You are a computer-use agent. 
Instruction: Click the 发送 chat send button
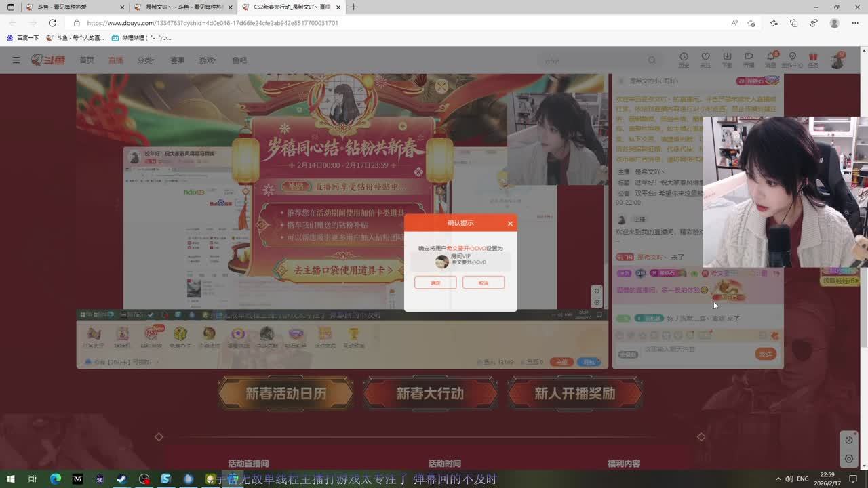(766, 354)
